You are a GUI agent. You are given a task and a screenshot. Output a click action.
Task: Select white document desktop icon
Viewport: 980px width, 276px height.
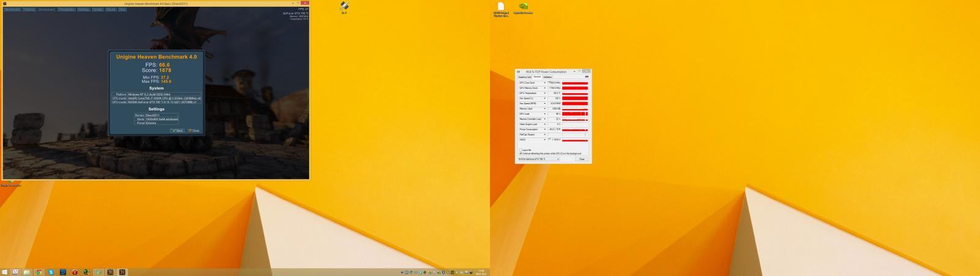tap(500, 9)
